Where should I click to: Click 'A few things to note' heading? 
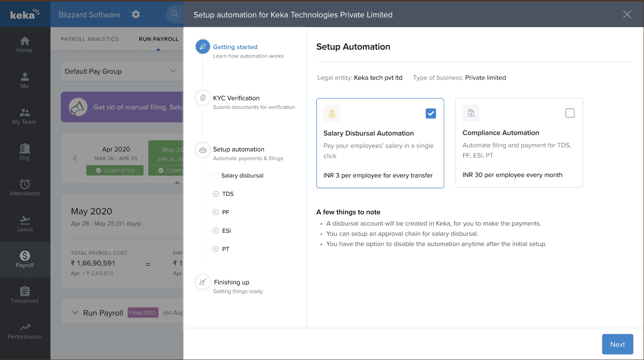click(x=348, y=212)
